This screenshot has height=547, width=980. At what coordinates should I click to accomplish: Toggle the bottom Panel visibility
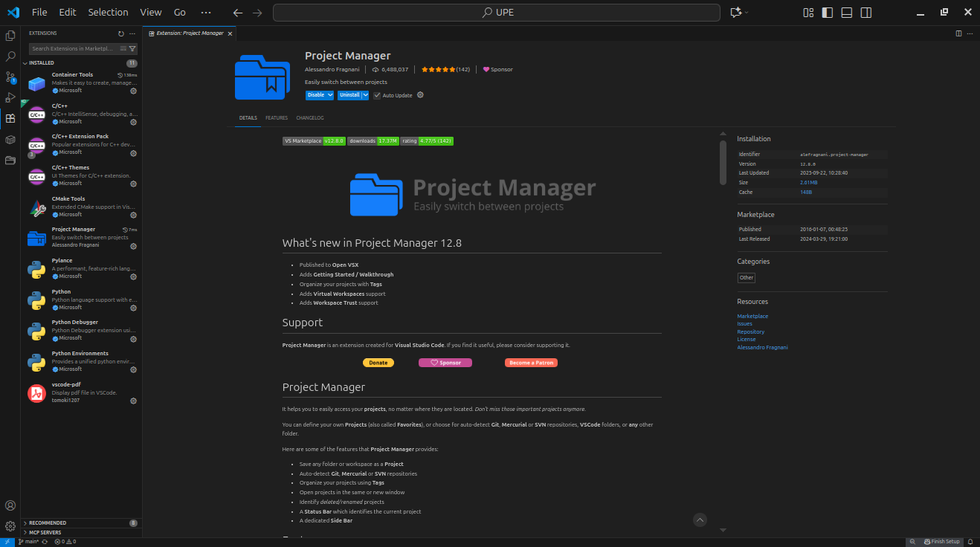tap(846, 12)
